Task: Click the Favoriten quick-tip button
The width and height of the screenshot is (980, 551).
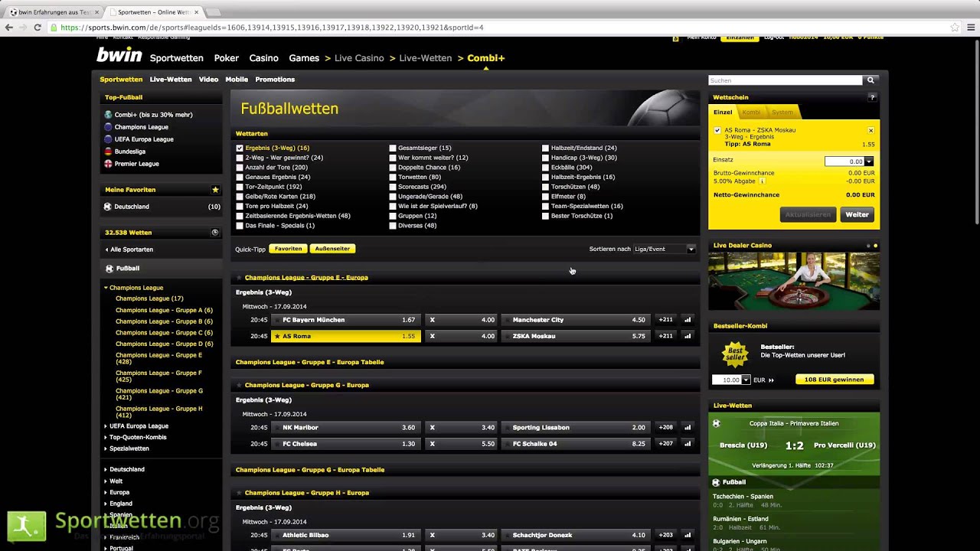Action: 288,249
